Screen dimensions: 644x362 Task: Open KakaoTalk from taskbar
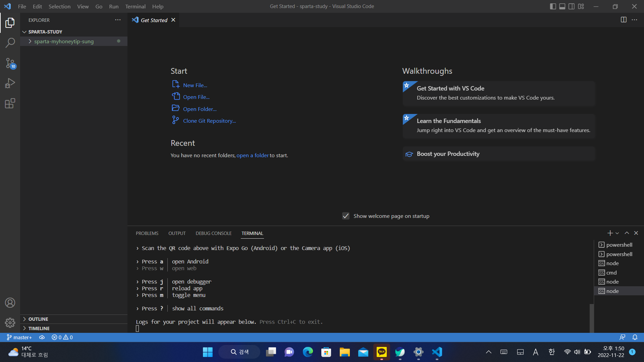382,352
